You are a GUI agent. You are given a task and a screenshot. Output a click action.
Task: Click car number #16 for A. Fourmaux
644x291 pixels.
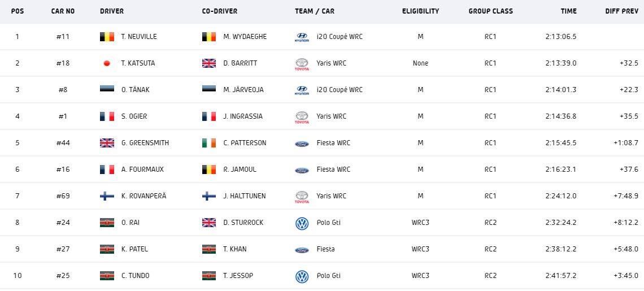(x=63, y=170)
